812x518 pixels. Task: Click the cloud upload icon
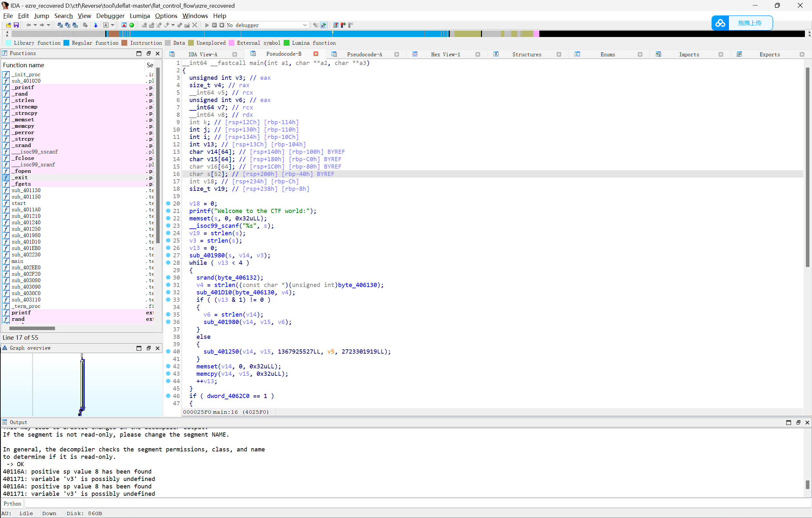[720, 23]
